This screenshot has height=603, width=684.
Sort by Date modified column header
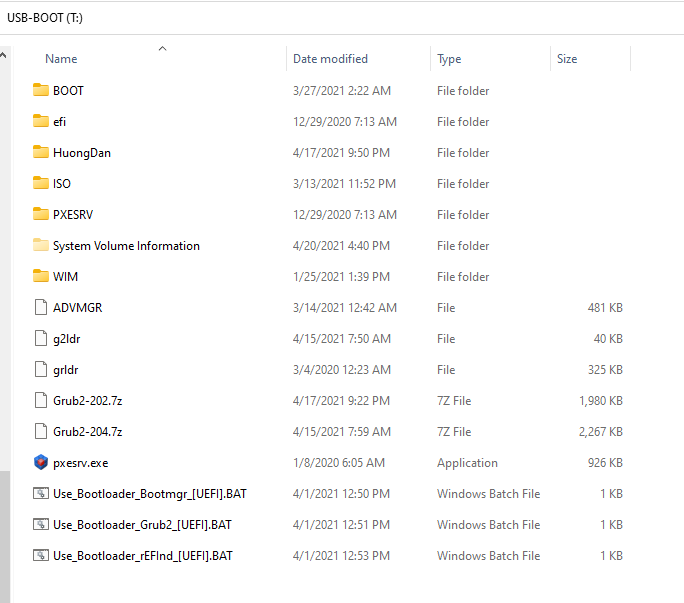pos(330,59)
